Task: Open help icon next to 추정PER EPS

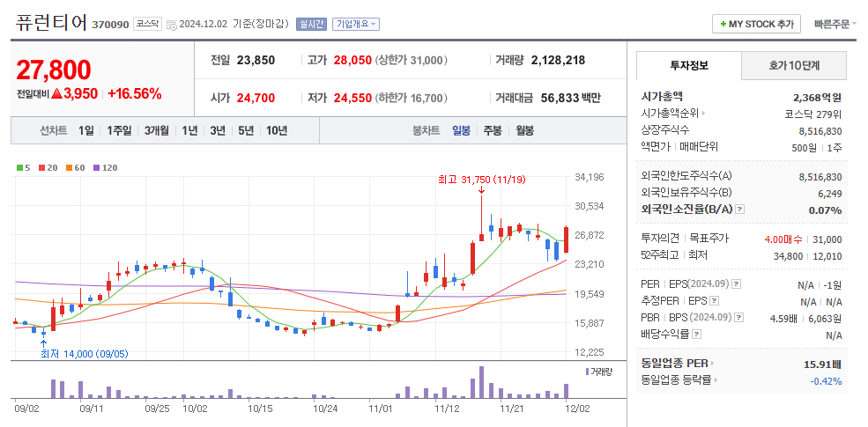Action: point(714,301)
